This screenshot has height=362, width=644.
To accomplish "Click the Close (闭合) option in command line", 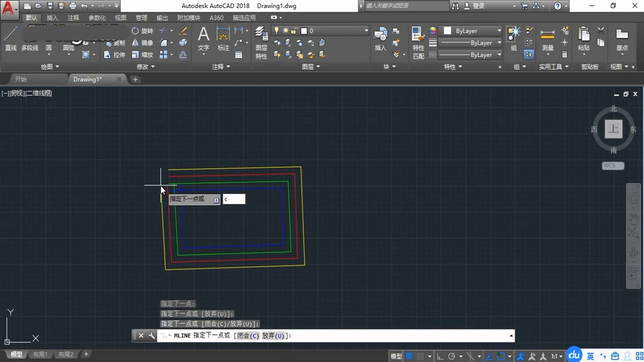I will point(248,336).
